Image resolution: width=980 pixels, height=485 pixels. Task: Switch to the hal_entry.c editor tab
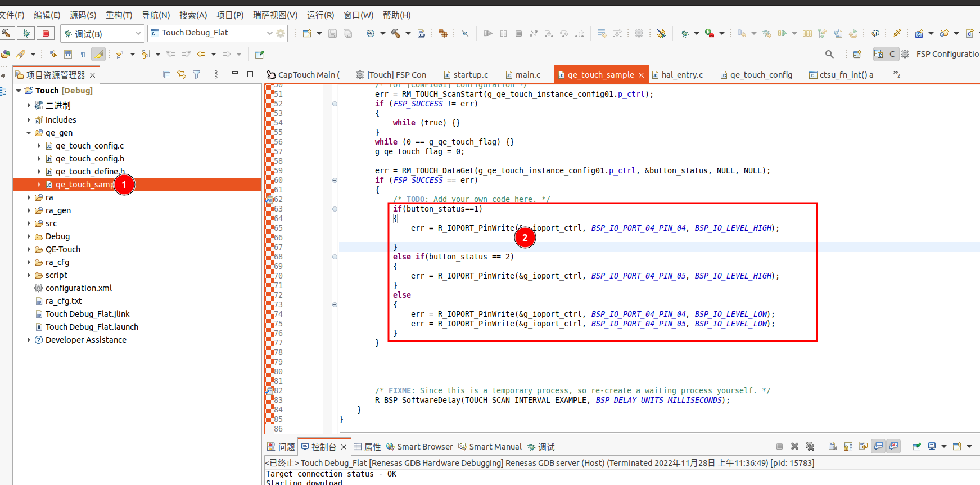pyautogui.click(x=678, y=75)
